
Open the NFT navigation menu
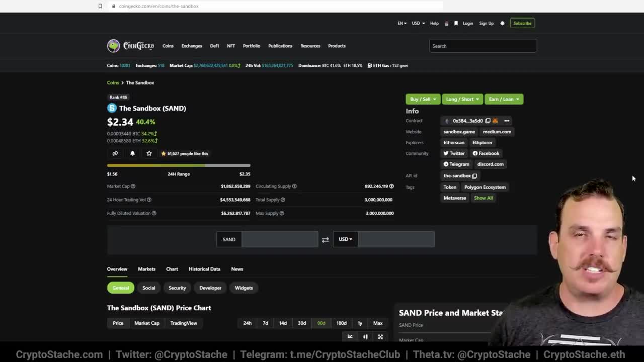coord(231,46)
